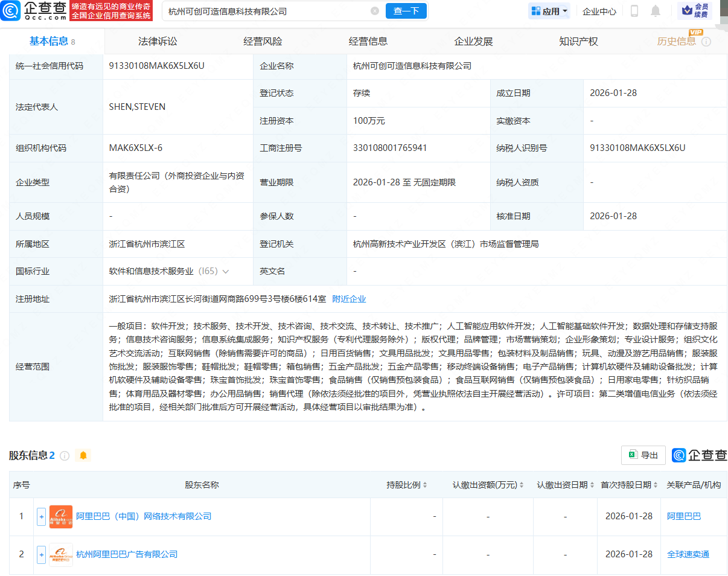This screenshot has width=728, height=576.
Task: Clear the search box with the X icon
Action: pos(375,11)
